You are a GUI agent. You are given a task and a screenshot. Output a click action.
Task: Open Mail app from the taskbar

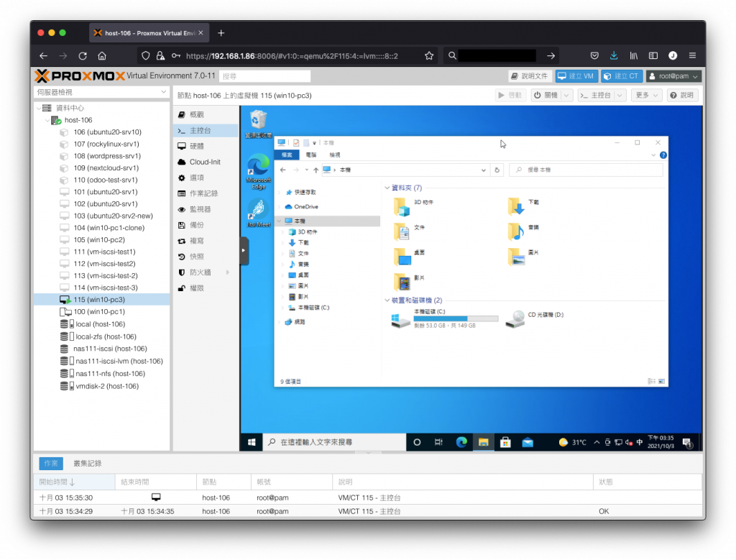[x=528, y=442]
